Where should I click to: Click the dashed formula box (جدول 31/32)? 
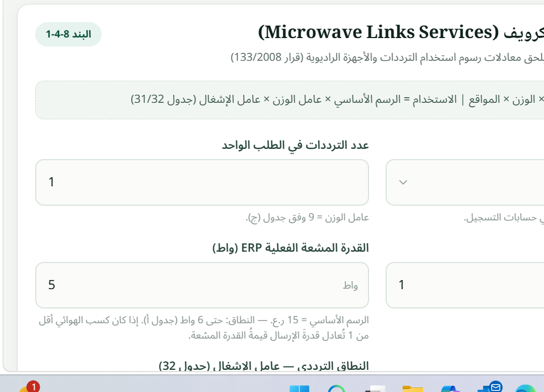[x=290, y=100]
